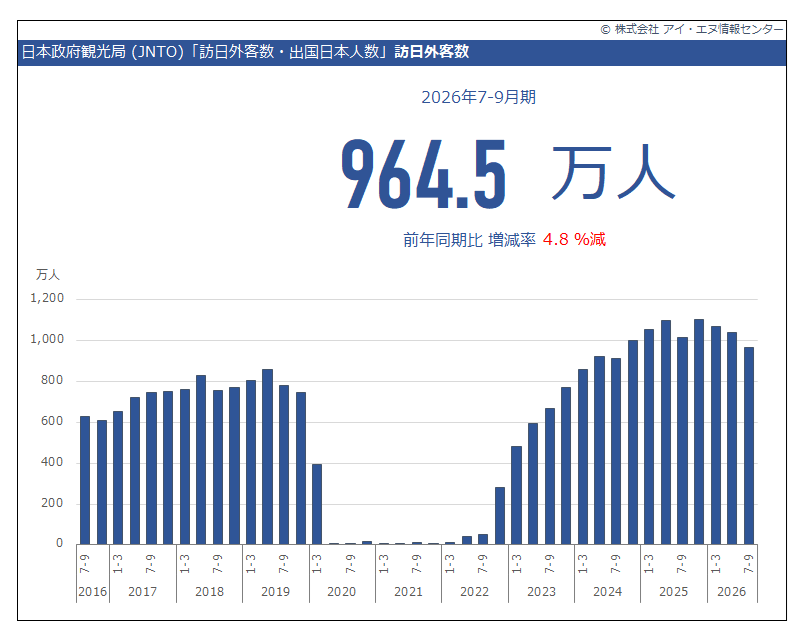804x641 pixels.
Task: Select the last bar for 2026 7-9
Action: pyautogui.click(x=749, y=446)
